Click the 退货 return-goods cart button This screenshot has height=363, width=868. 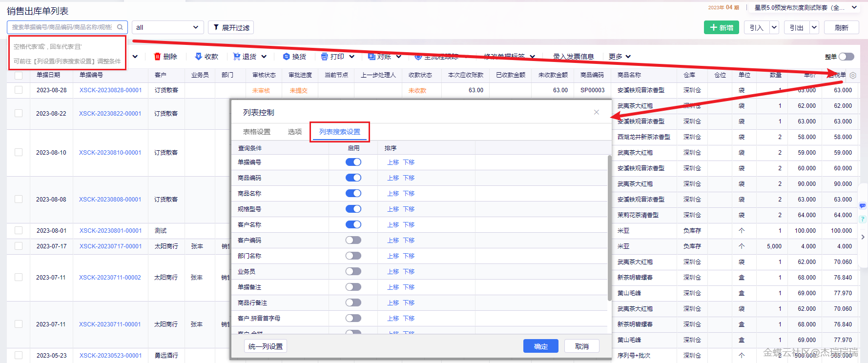[245, 57]
